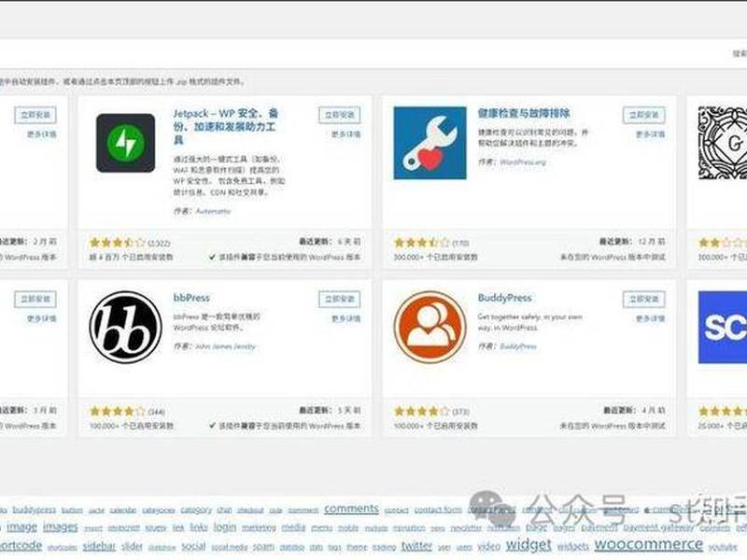747x560 pixels.
Task: Select the category tag
Action: click(196, 510)
